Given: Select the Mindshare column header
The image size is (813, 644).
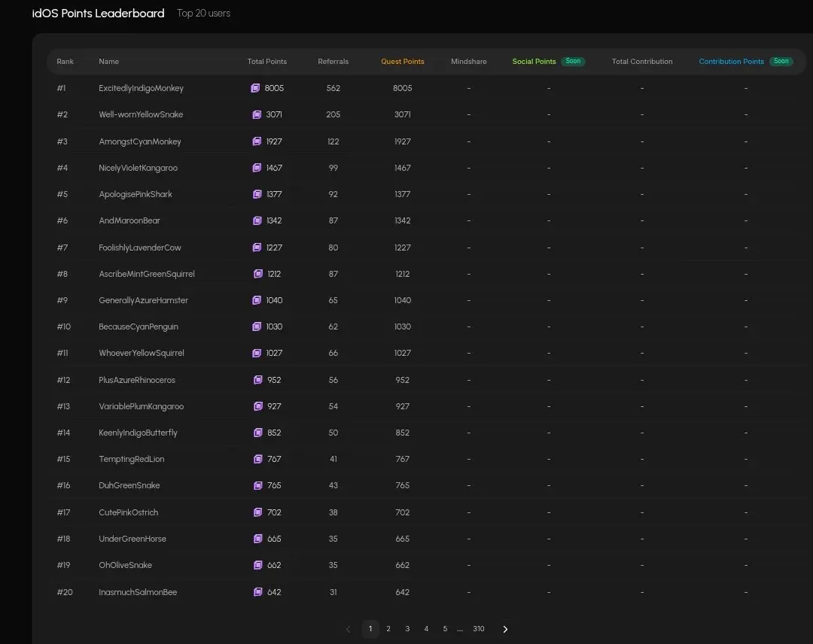Looking at the screenshot, I should (469, 61).
